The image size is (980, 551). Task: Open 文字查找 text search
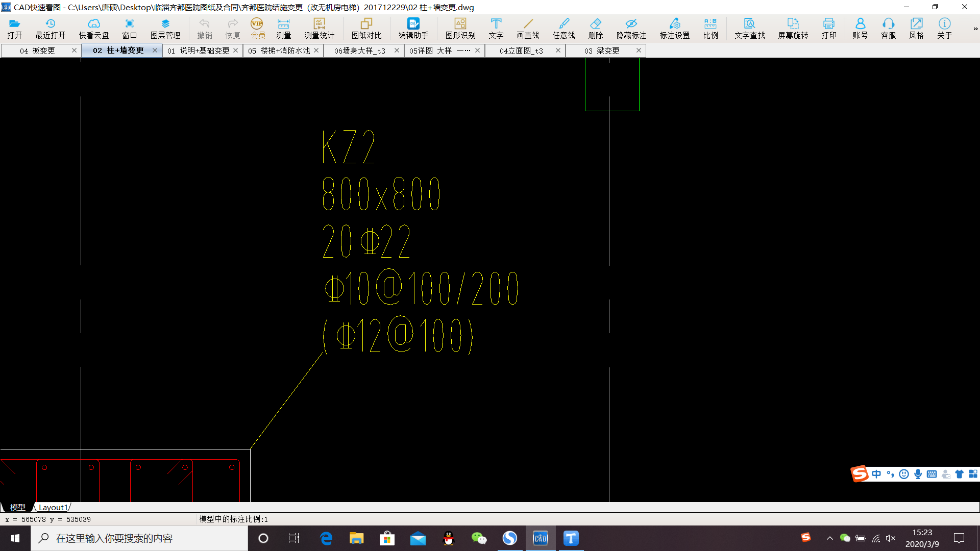tap(750, 29)
